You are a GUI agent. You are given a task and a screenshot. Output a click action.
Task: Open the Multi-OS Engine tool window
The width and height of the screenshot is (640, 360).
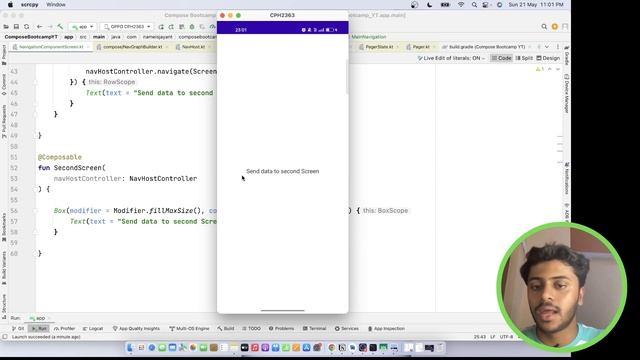pyautogui.click(x=189, y=328)
